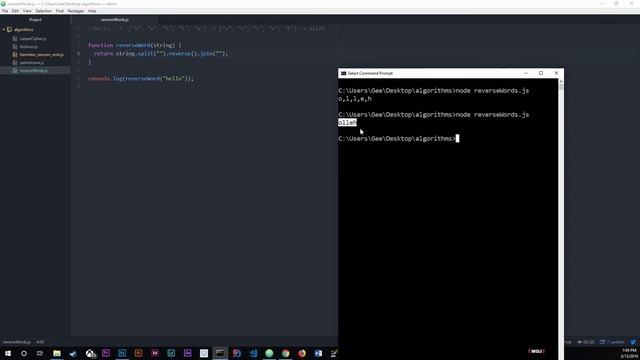Open palindrome.js in the tree view

coord(32,63)
